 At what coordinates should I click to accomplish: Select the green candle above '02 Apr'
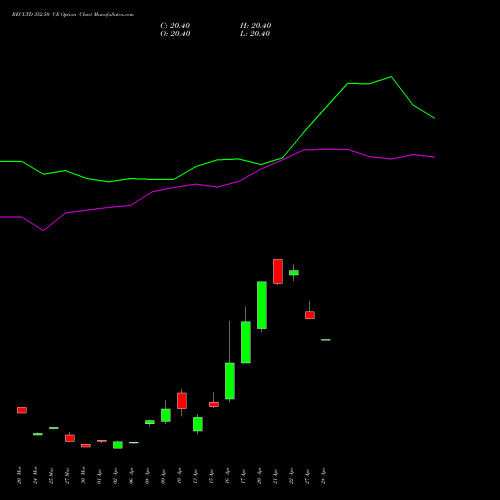(x=118, y=445)
